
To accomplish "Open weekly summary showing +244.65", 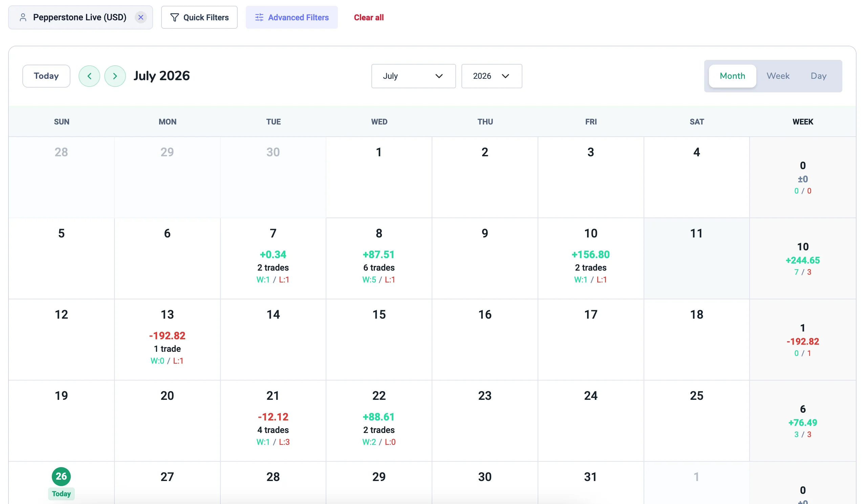I will 802,258.
